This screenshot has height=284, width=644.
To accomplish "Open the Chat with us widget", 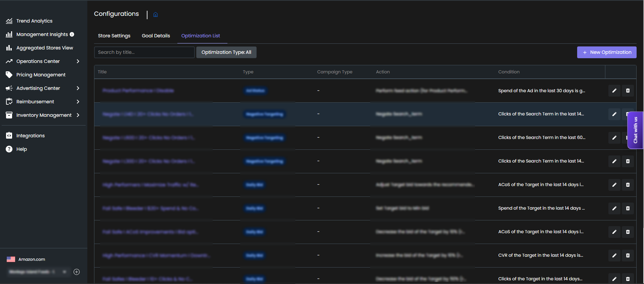I will [x=635, y=130].
